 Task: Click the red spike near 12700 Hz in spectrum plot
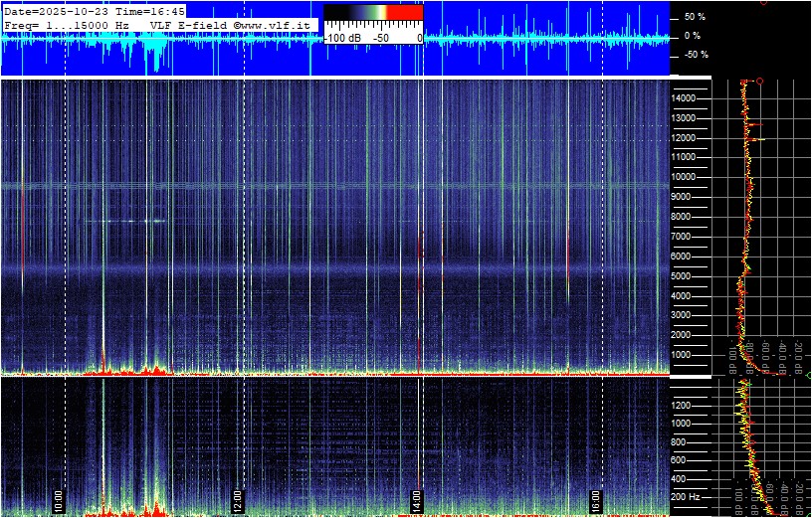click(x=758, y=124)
